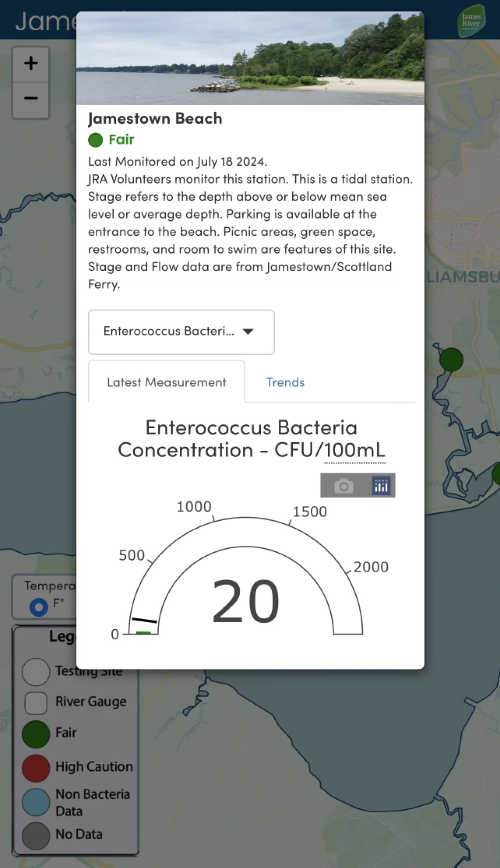500x868 pixels.
Task: Click the Fair green legend swatch
Action: tap(36, 734)
